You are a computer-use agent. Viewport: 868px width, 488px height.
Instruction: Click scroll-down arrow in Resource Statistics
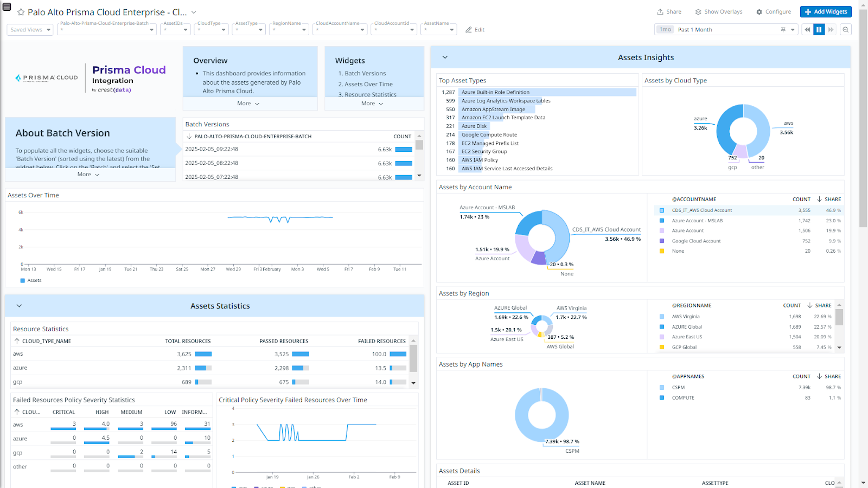click(x=413, y=383)
